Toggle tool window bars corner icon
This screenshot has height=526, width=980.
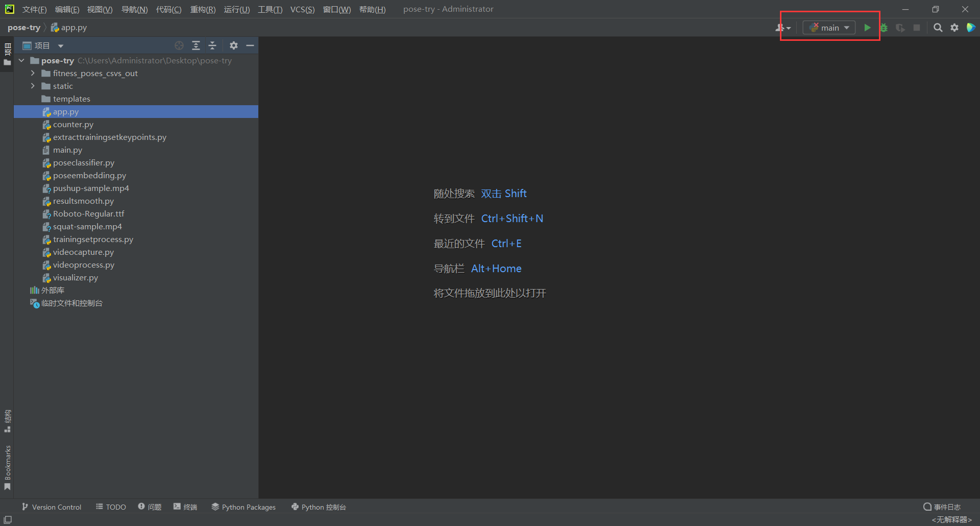click(x=8, y=519)
